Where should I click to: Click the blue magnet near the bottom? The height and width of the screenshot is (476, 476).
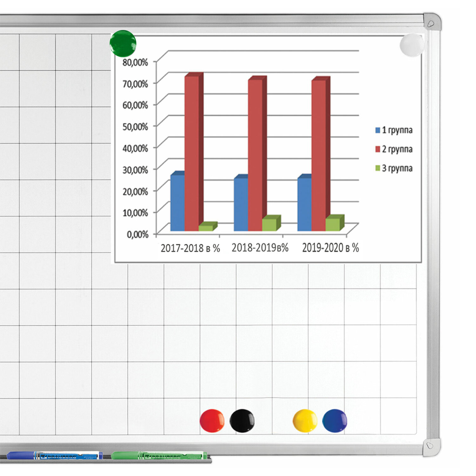coord(334,420)
